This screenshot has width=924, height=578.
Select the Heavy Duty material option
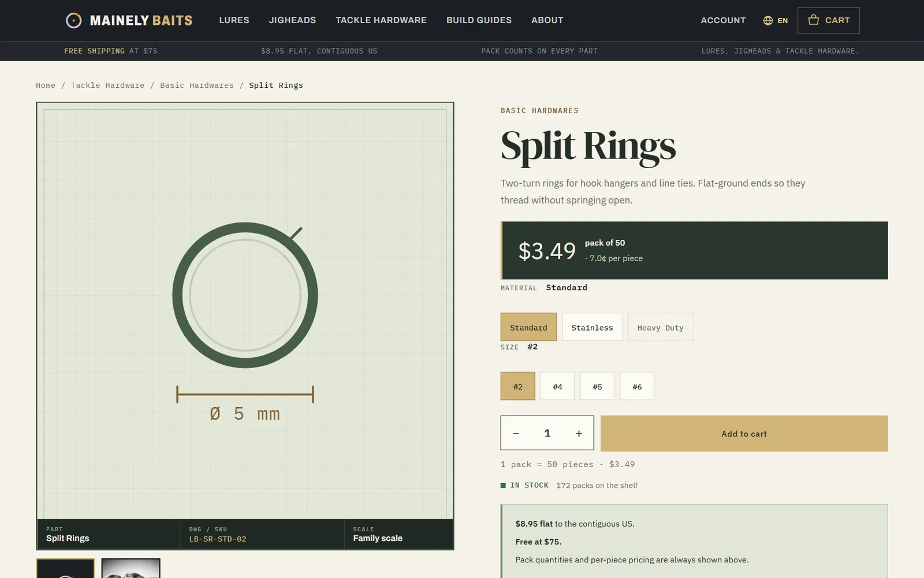660,327
